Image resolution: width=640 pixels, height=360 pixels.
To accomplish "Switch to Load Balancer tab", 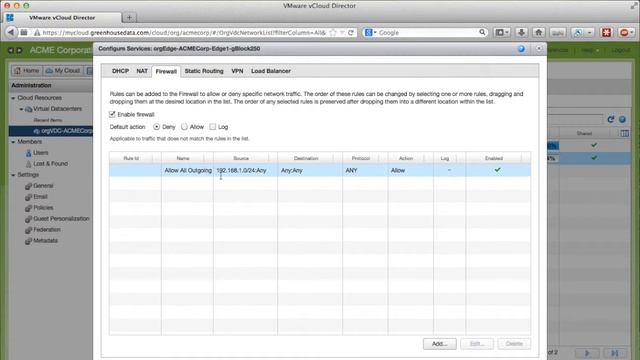I will pos(271,71).
